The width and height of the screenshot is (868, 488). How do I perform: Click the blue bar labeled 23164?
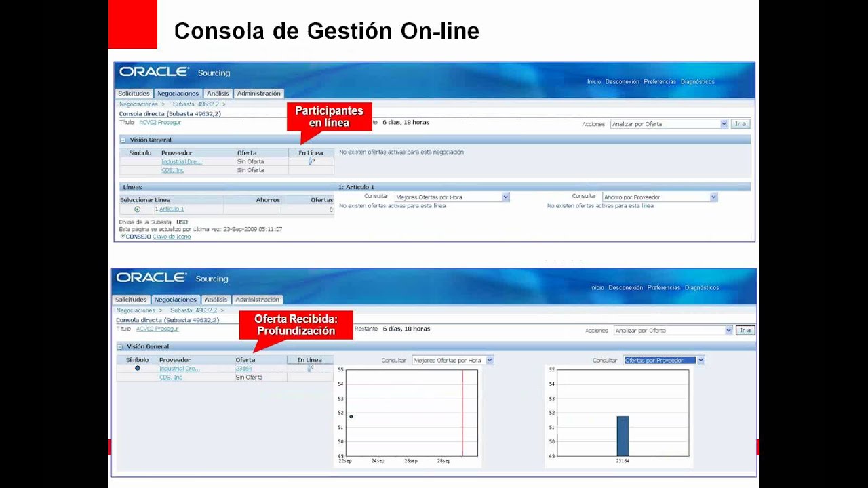(x=623, y=436)
